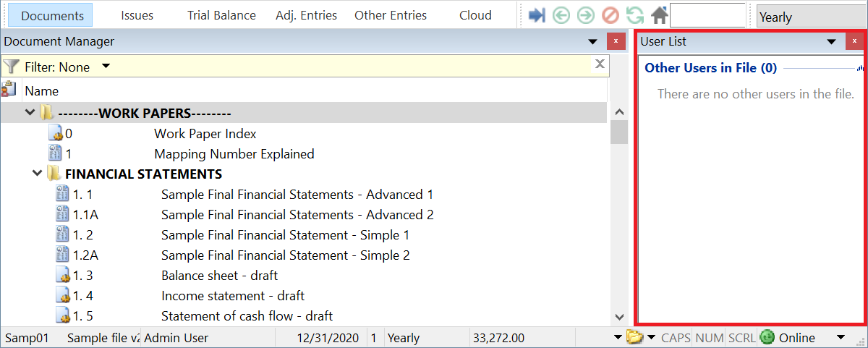Open the Filter: None dropdown arrow
The height and width of the screenshot is (348, 868).
point(106,67)
